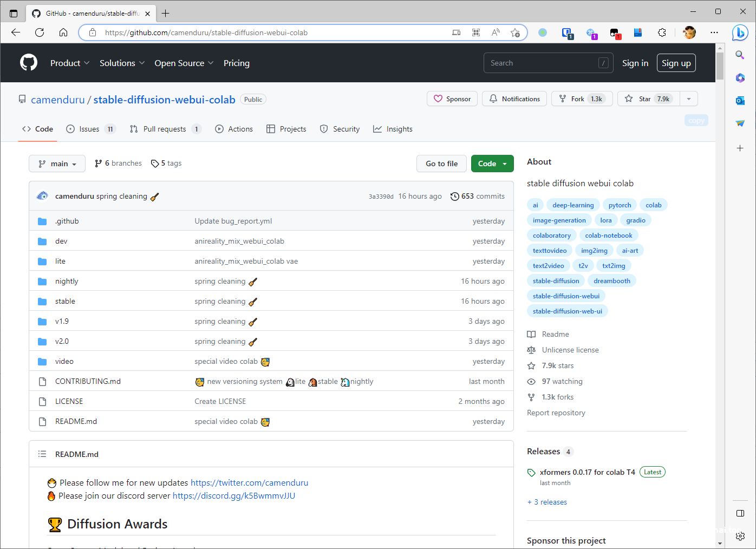The image size is (756, 549).
Task: Open the + 3 releases link
Action: click(x=547, y=502)
